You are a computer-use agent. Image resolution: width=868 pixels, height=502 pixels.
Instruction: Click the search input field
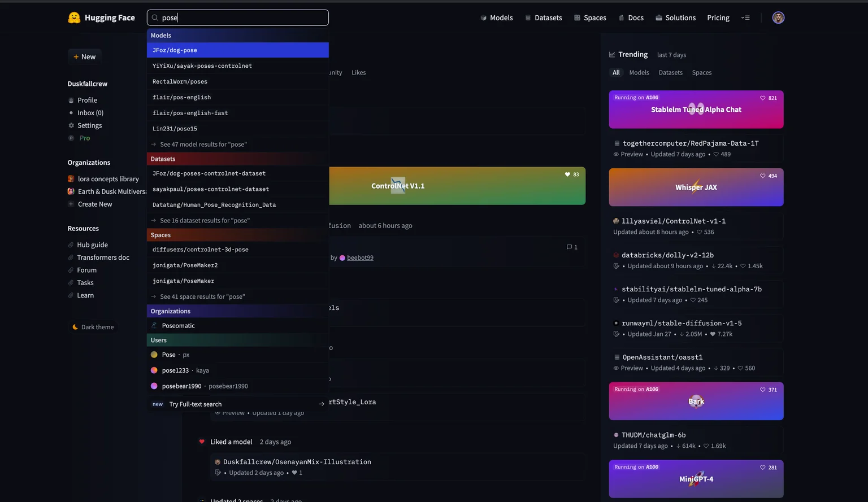click(238, 18)
